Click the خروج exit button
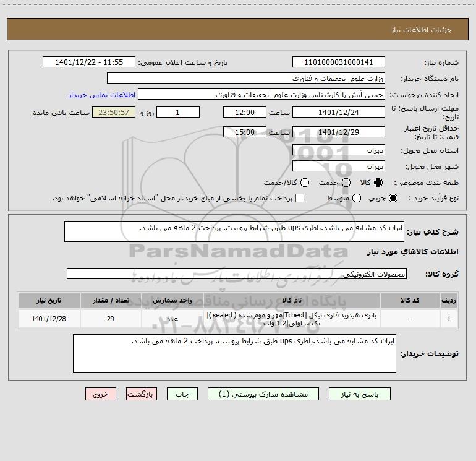 101,394
